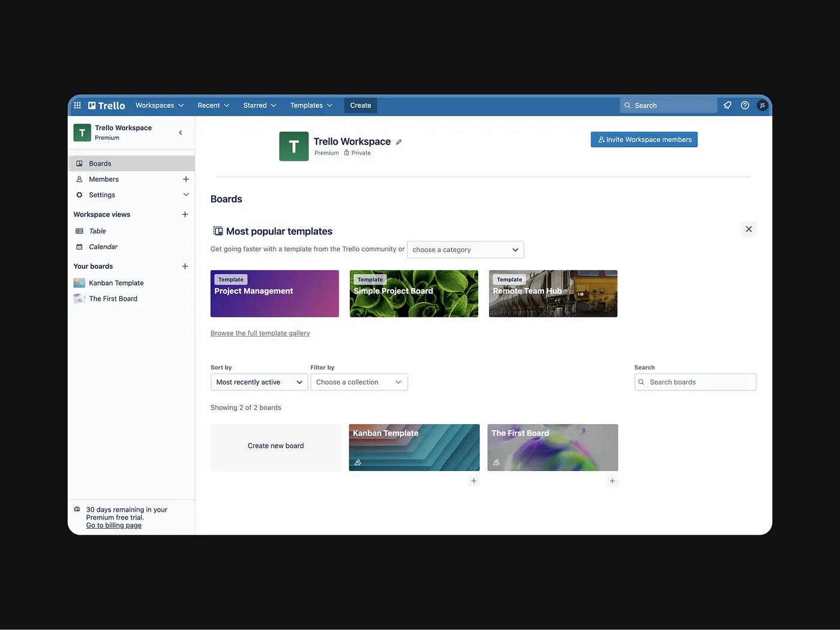Image resolution: width=840 pixels, height=630 pixels.
Task: Open the JS avatar account menu
Action: tap(762, 105)
